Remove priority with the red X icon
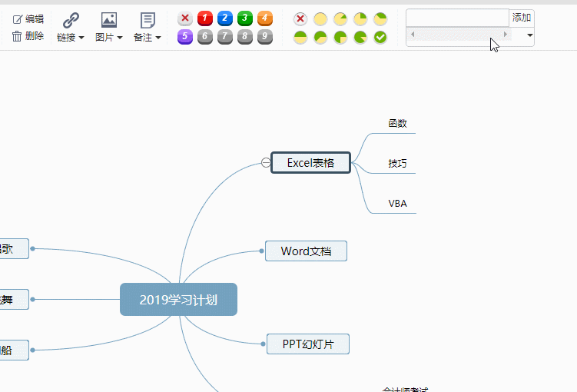The width and height of the screenshot is (577, 392). coord(185,18)
